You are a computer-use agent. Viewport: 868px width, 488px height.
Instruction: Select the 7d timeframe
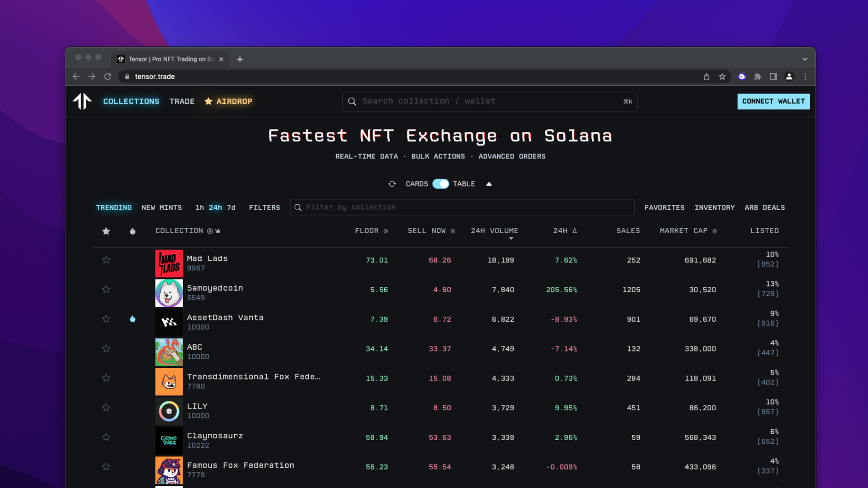(x=231, y=207)
